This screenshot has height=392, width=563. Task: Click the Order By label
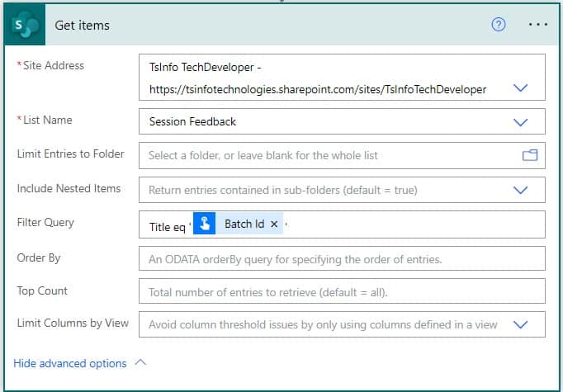click(39, 257)
